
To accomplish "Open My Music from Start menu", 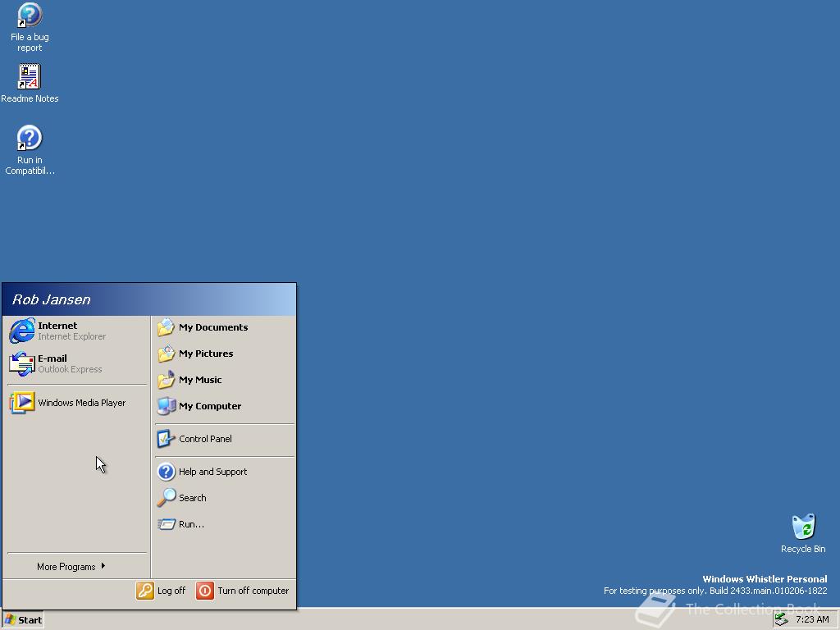I will pos(225,380).
